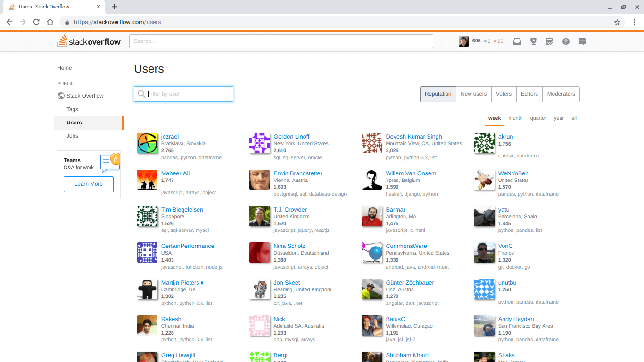The width and height of the screenshot is (644, 362).
Task: Open Martijn Pieters' avatar image
Action: (147, 289)
